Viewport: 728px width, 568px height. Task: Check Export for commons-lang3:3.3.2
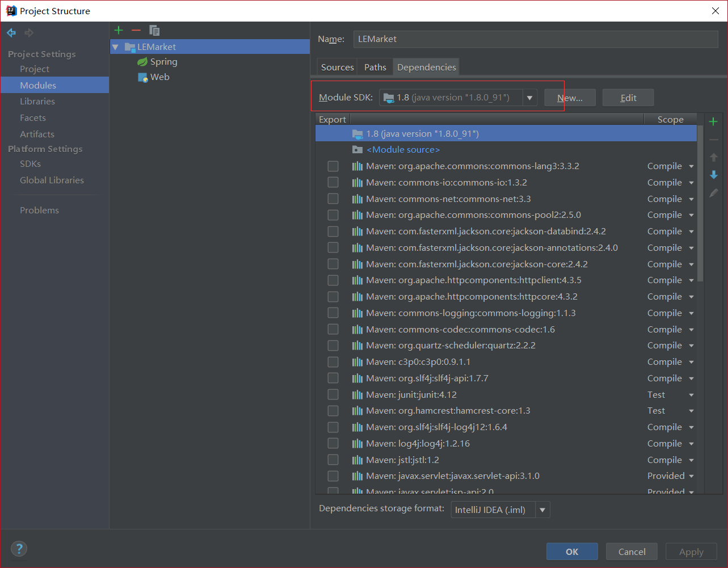click(x=333, y=166)
